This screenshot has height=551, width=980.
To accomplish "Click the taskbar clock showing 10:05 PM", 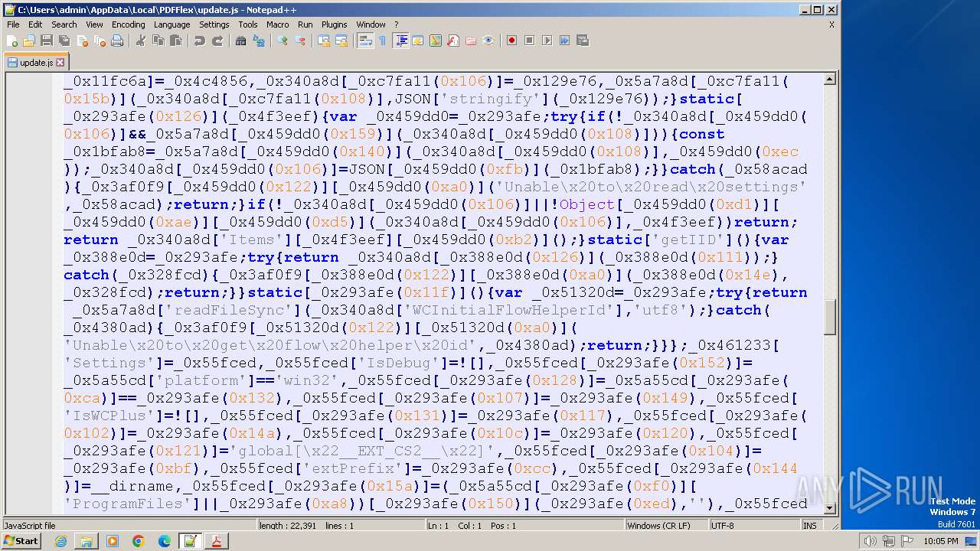I will (941, 541).
